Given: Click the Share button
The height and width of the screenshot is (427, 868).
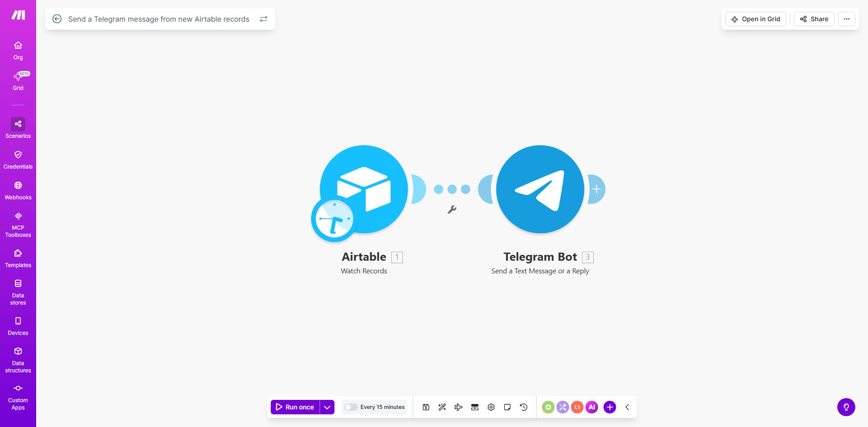Looking at the screenshot, I should [814, 19].
